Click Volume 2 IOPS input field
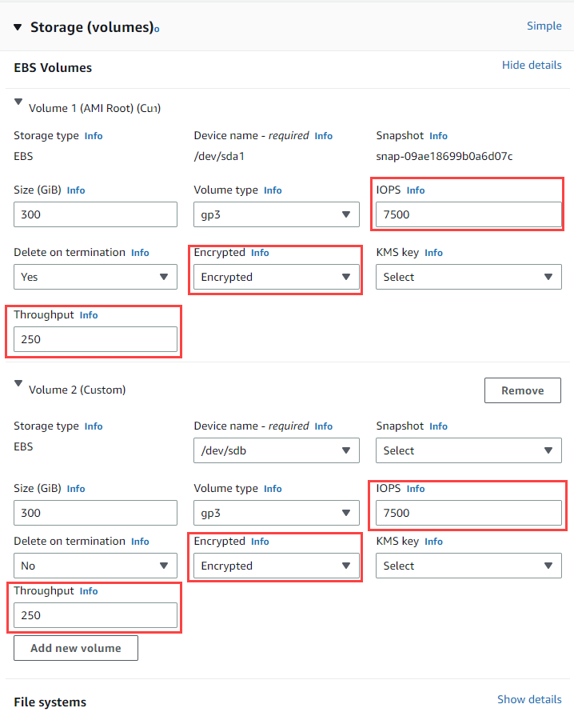 (x=468, y=513)
